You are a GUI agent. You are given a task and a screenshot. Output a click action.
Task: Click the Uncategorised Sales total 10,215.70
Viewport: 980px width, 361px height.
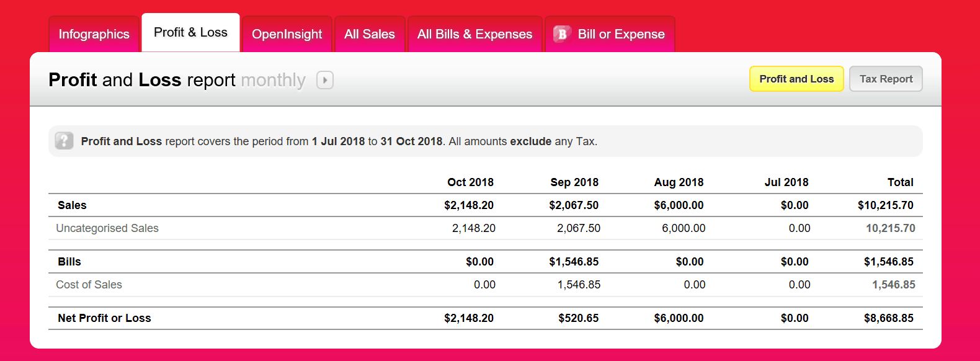[x=891, y=228]
